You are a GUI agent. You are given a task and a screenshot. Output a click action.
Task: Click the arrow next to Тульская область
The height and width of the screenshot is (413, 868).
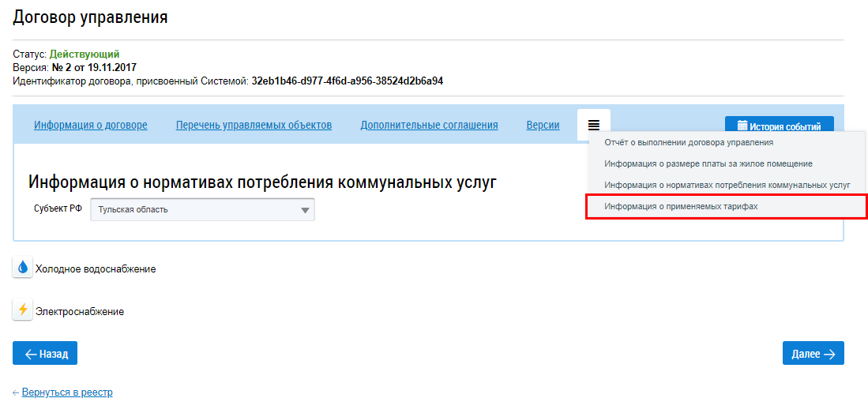click(x=305, y=210)
